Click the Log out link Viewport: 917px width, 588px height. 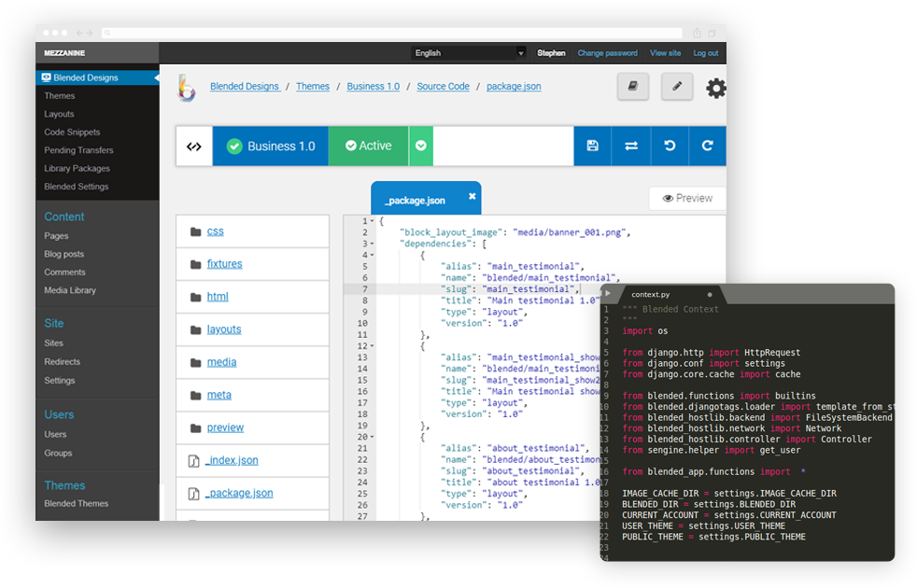[x=706, y=53]
